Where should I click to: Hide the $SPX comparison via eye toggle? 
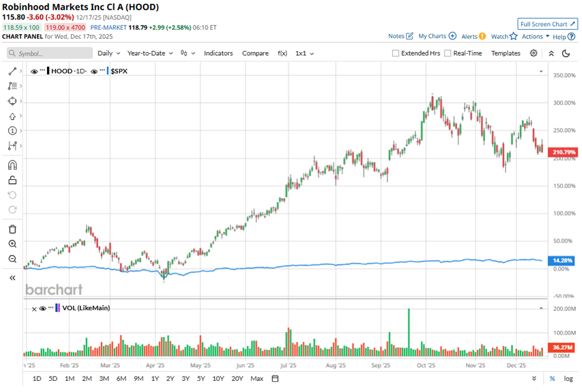93,71
